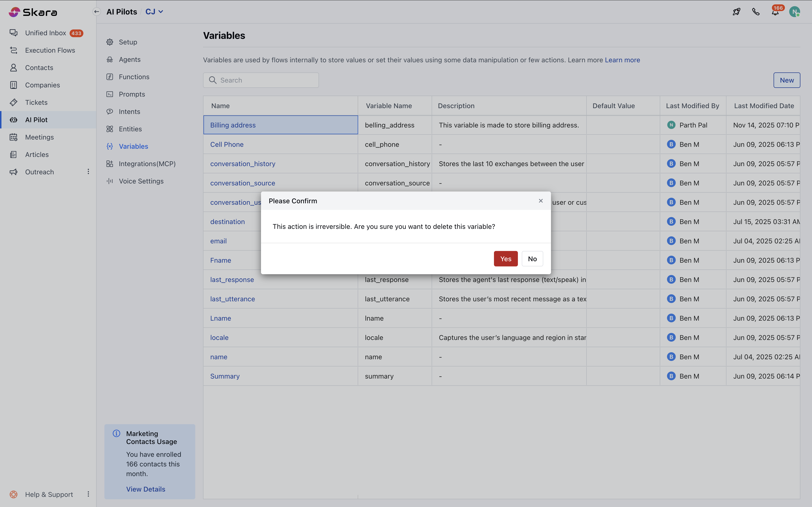Click the rocket icon in top bar
The width and height of the screenshot is (812, 507).
(x=736, y=12)
